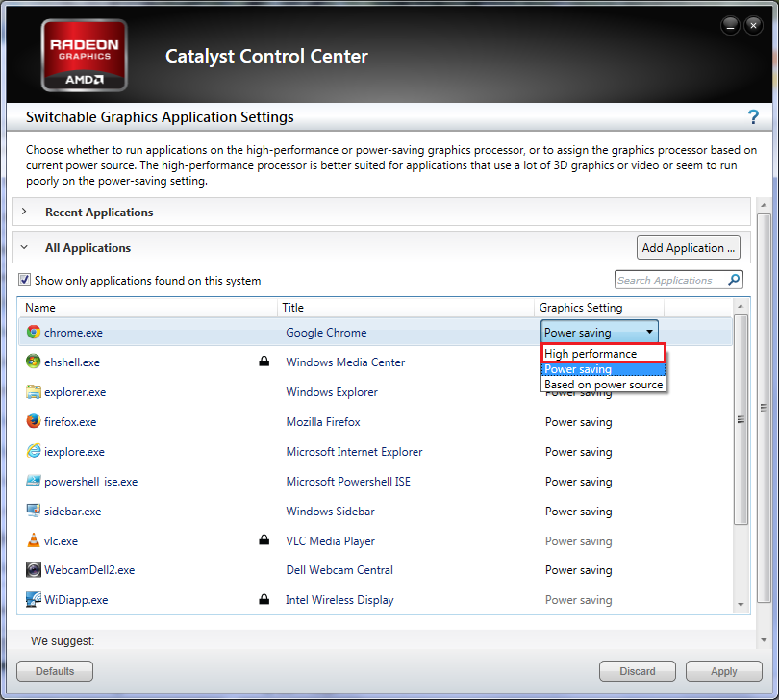
Task: Select the WebcamDell2.exe row name
Action: point(89,570)
